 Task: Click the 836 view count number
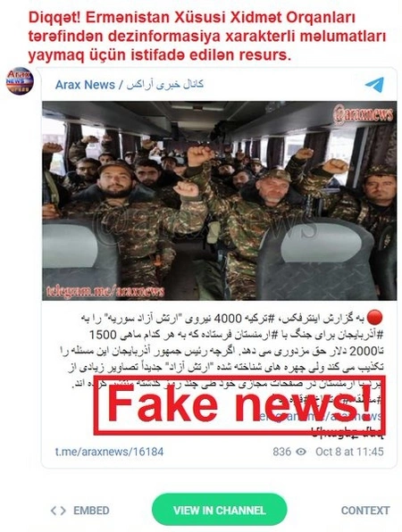pyautogui.click(x=281, y=452)
